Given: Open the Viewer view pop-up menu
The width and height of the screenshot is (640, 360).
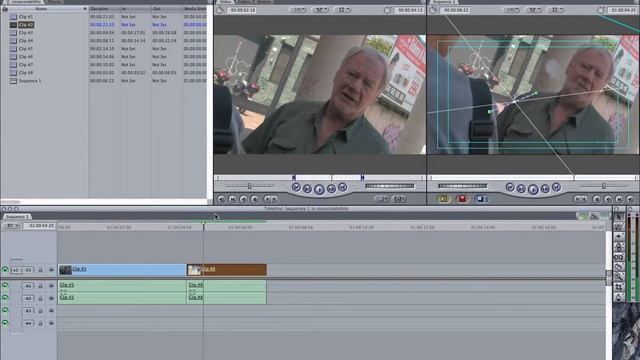Looking at the screenshot, I should tap(342, 10).
